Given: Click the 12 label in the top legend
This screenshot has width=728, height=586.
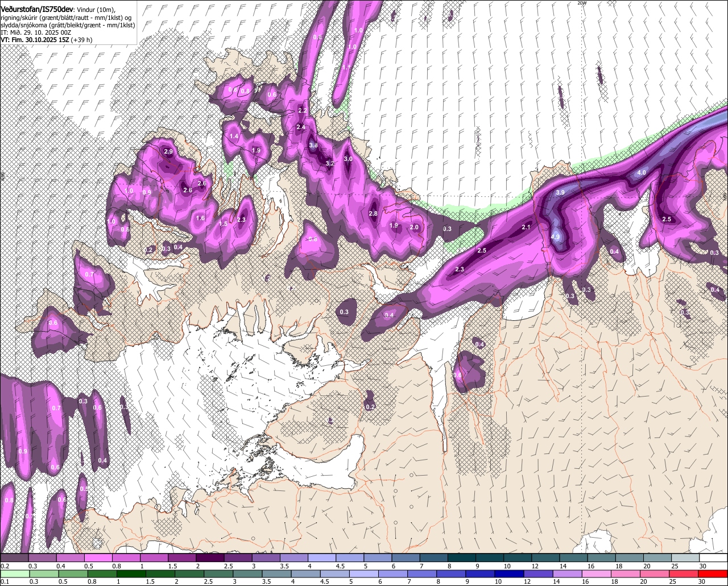Looking at the screenshot, I should pyautogui.click(x=535, y=566).
